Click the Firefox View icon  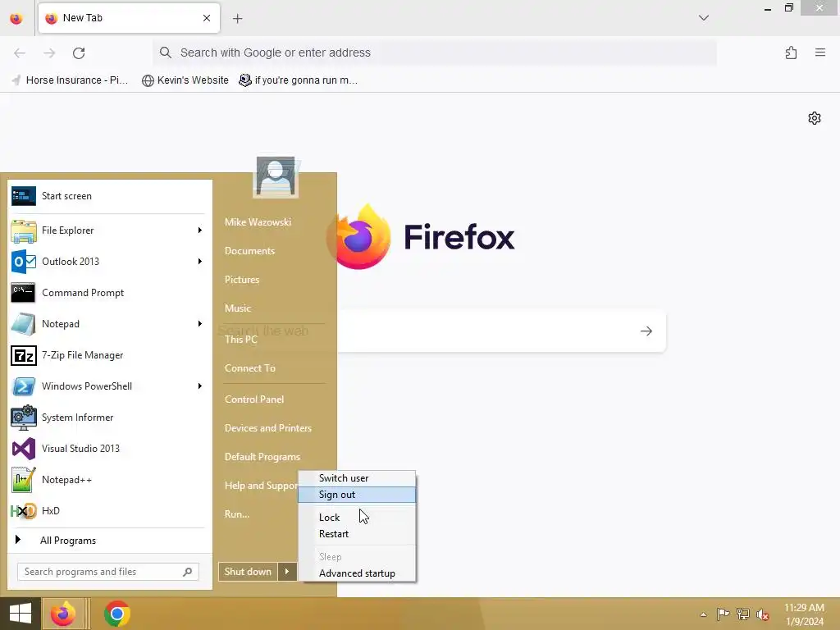(16, 18)
